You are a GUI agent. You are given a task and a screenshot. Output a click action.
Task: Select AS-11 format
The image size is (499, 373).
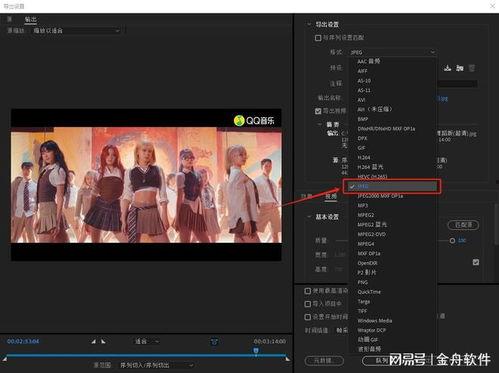[364, 90]
